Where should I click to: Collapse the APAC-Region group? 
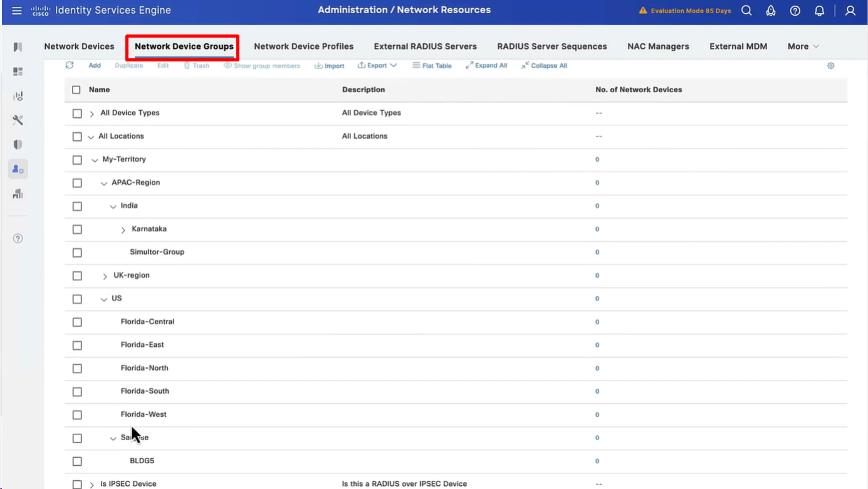[x=104, y=184]
